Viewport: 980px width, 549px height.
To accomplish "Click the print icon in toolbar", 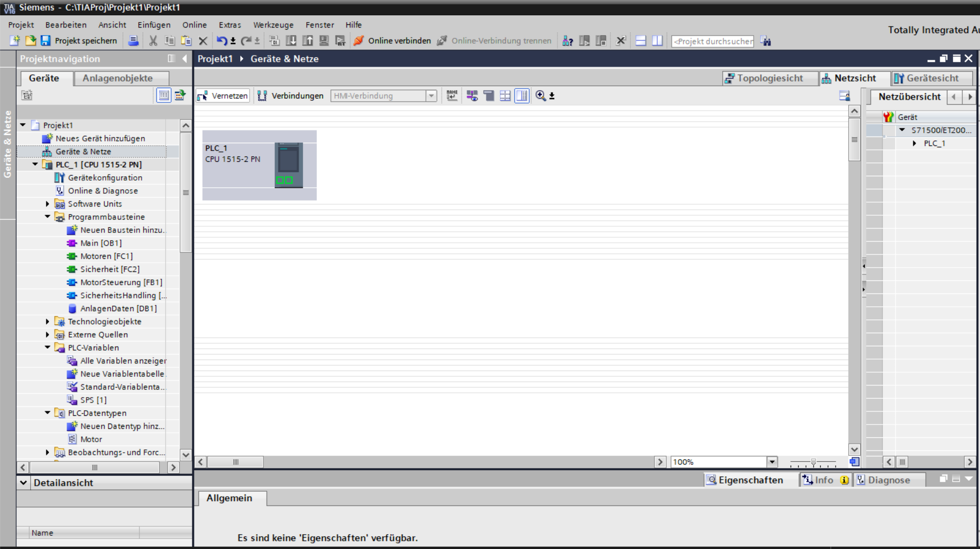I will 133,41.
